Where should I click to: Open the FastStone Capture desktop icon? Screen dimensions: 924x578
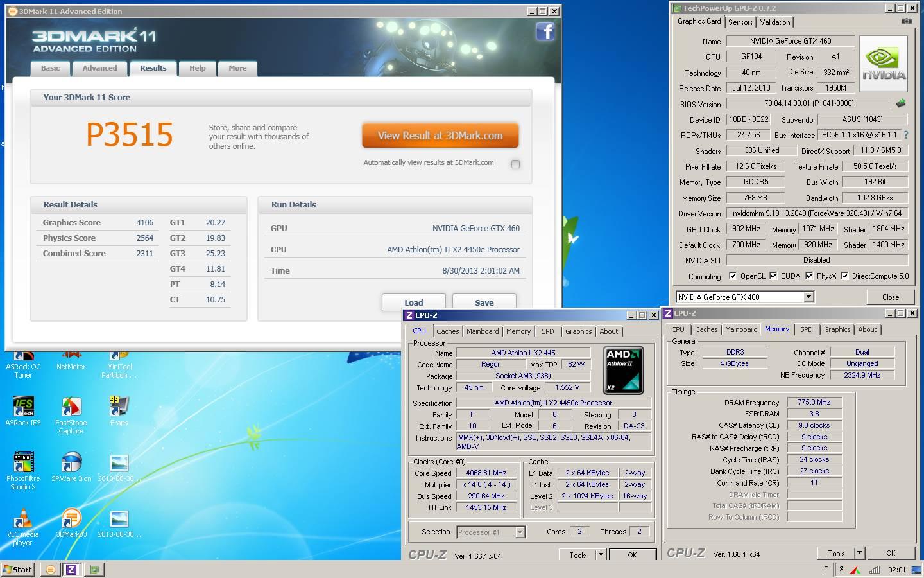pyautogui.click(x=71, y=416)
